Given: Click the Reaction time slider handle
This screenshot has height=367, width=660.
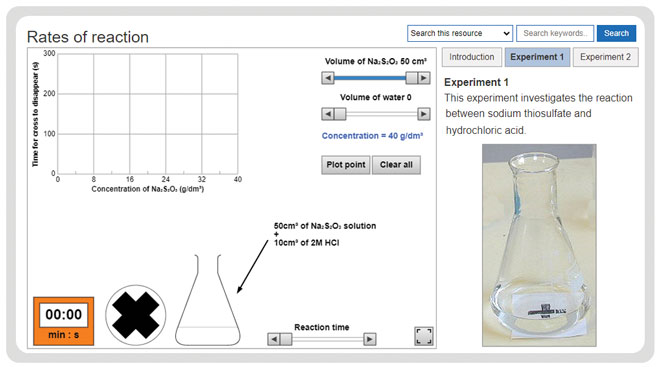Looking at the screenshot, I should [286, 339].
